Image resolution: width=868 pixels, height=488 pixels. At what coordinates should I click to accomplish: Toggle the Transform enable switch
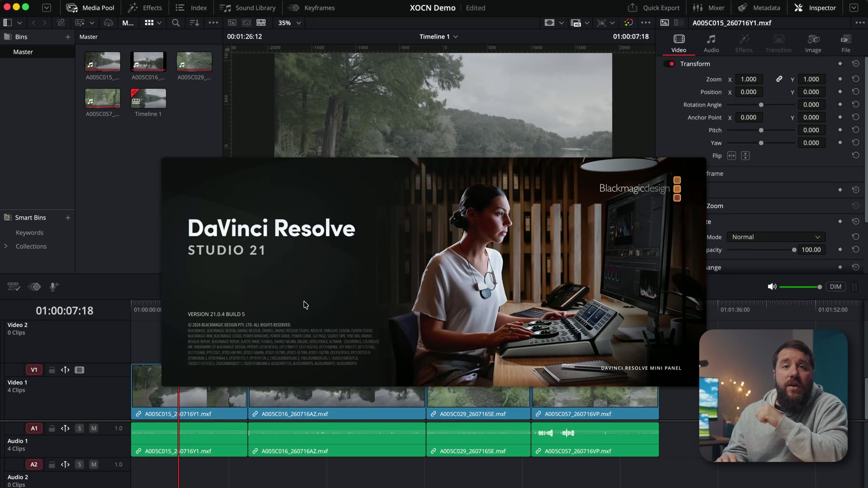click(x=670, y=64)
